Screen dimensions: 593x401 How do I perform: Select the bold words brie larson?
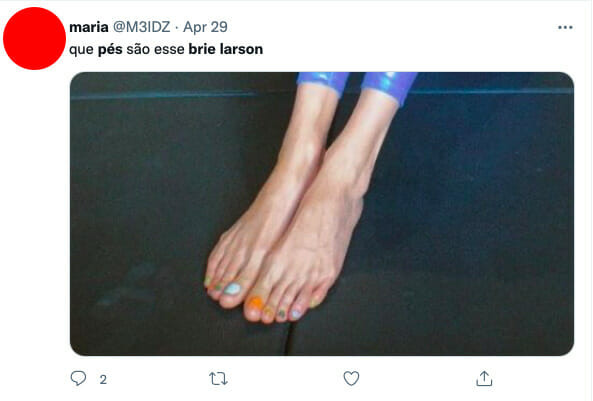[x=226, y=49]
